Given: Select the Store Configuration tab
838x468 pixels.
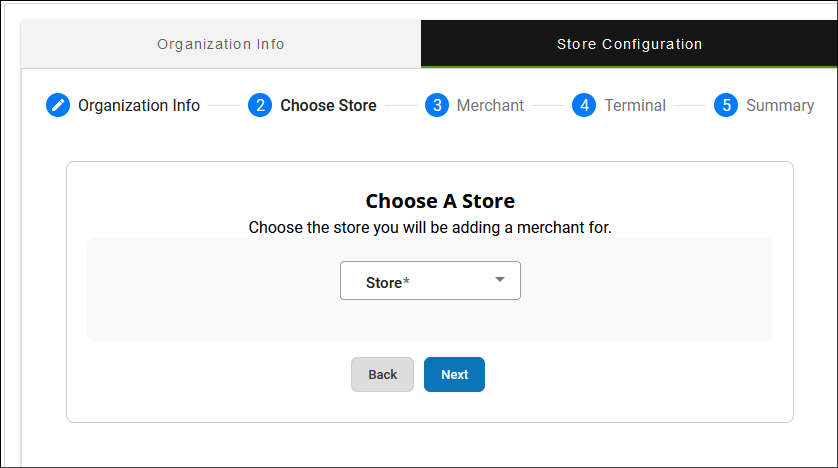Looking at the screenshot, I should click(x=629, y=44).
